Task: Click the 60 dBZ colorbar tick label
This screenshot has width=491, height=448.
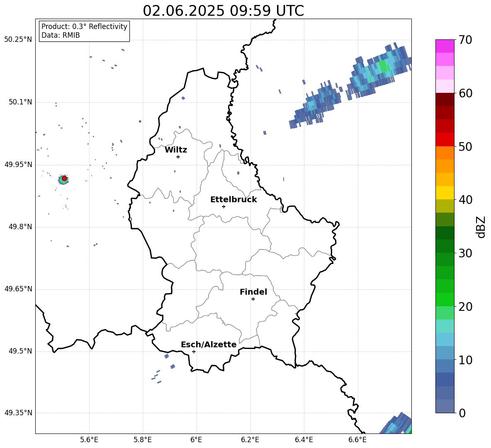Action: point(465,93)
